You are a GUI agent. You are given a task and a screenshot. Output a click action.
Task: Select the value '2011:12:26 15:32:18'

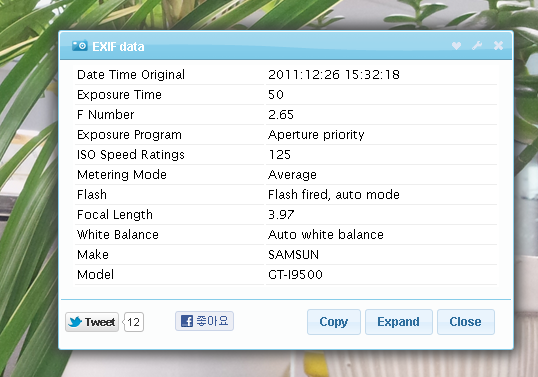[334, 75]
